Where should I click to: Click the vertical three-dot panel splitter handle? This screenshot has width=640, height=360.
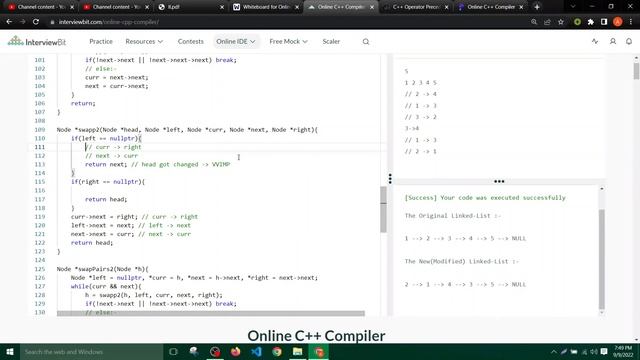pyautogui.click(x=390, y=178)
